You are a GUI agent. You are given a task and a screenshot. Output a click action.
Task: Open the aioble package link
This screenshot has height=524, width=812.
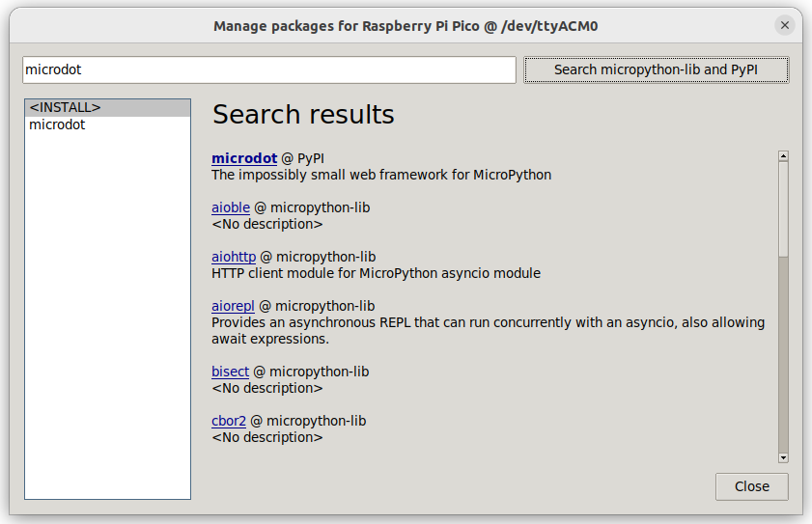pyautogui.click(x=231, y=207)
